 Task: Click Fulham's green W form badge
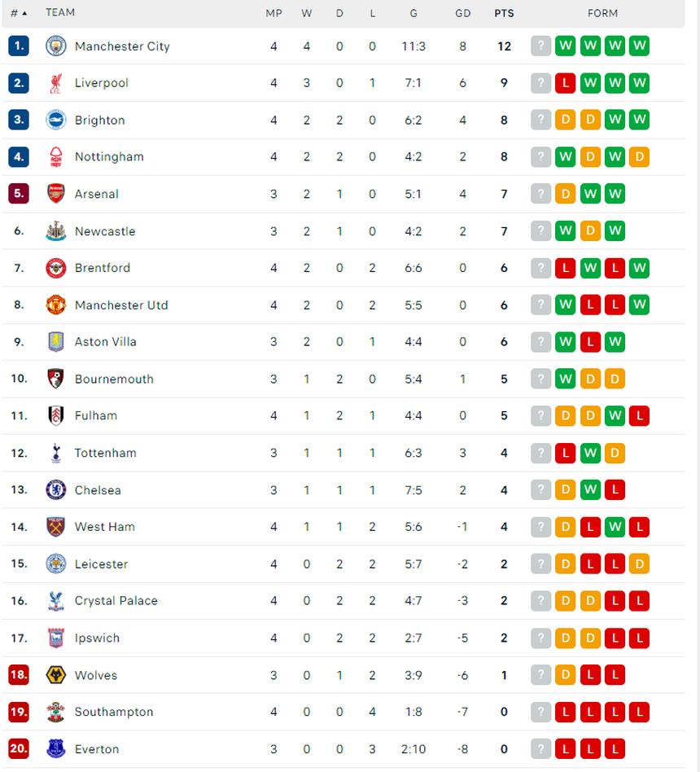pos(615,416)
